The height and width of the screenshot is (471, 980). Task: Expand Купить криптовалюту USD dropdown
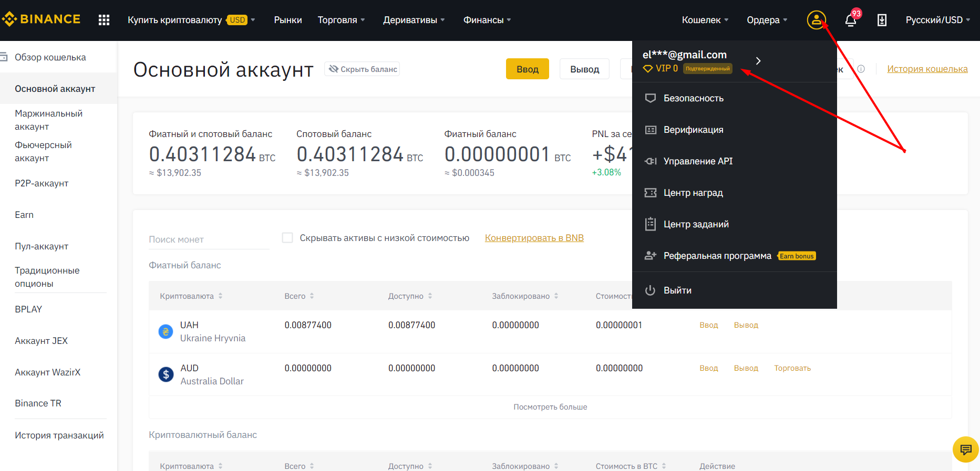[191, 20]
